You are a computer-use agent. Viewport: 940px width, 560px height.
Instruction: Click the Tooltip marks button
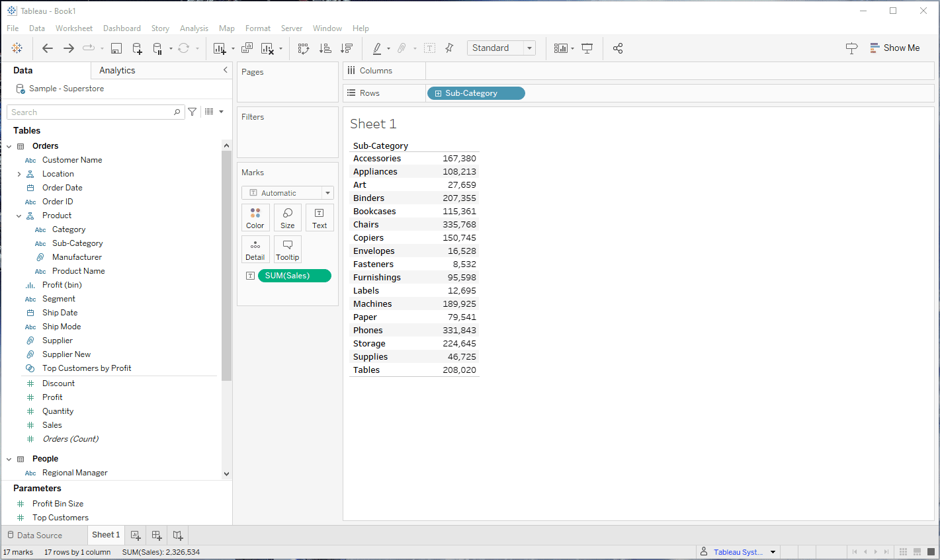tap(288, 249)
